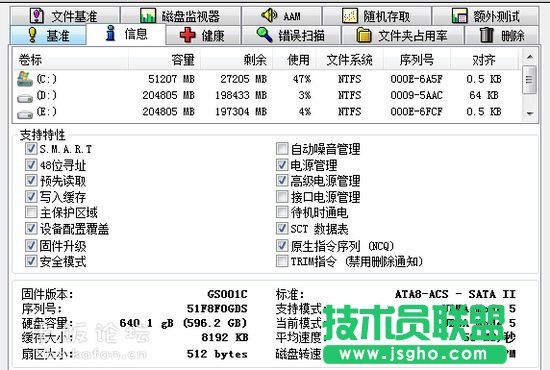Switch to the 删除 tab

(502, 35)
